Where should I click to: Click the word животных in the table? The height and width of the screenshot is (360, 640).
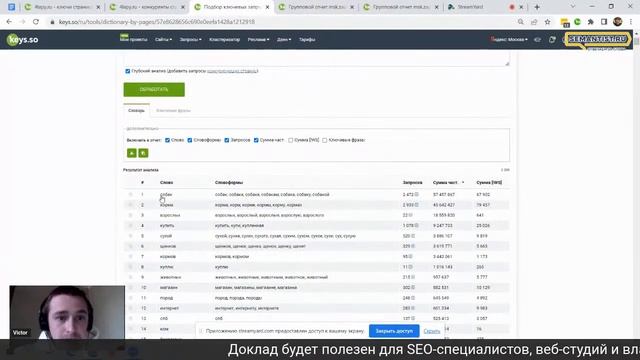pyautogui.click(x=170, y=277)
